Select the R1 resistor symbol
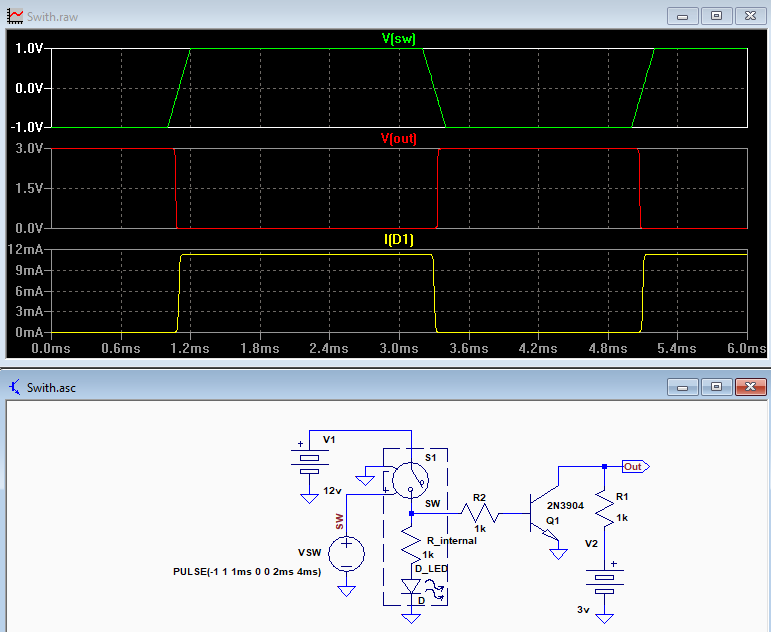Viewport: 771px width, 632px height. 604,509
